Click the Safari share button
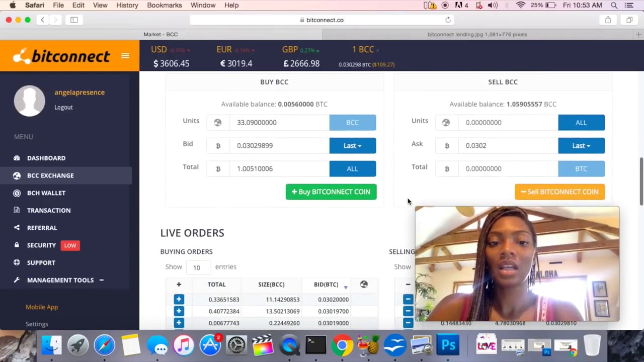Screen dimensions: 644x362 [608, 20]
